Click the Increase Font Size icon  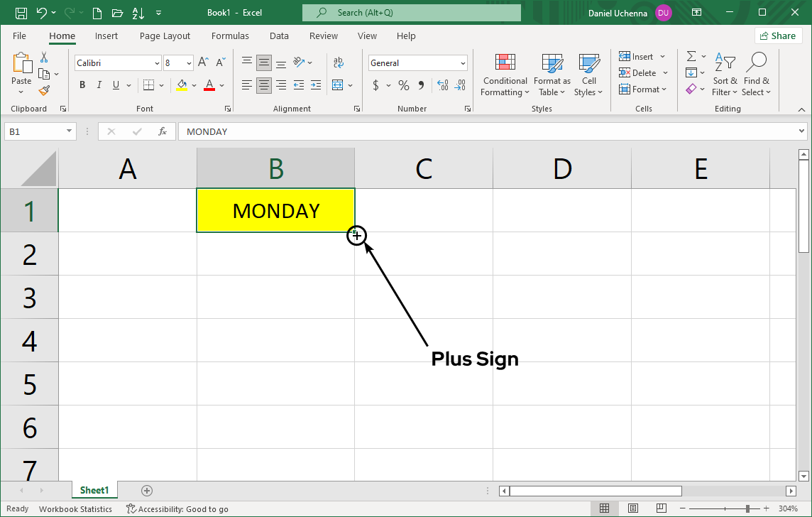(x=203, y=62)
